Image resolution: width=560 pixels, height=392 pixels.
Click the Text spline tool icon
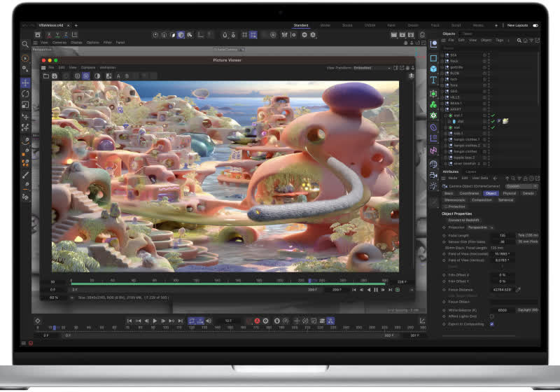click(434, 80)
